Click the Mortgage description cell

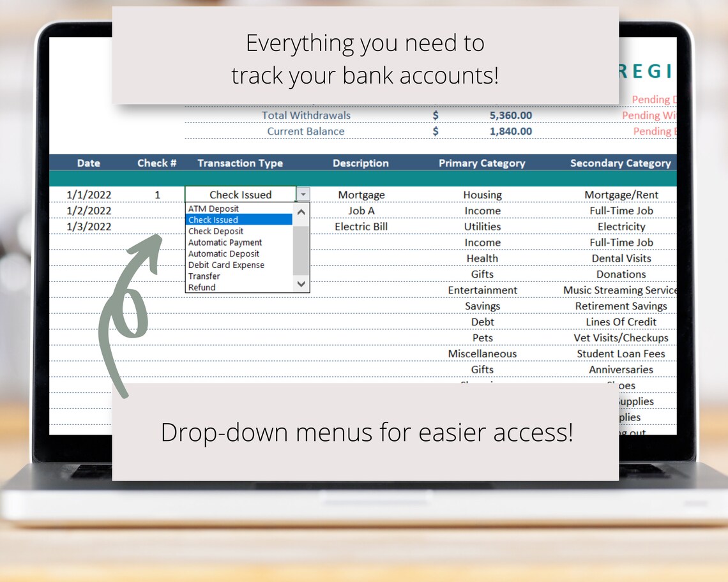pyautogui.click(x=361, y=194)
